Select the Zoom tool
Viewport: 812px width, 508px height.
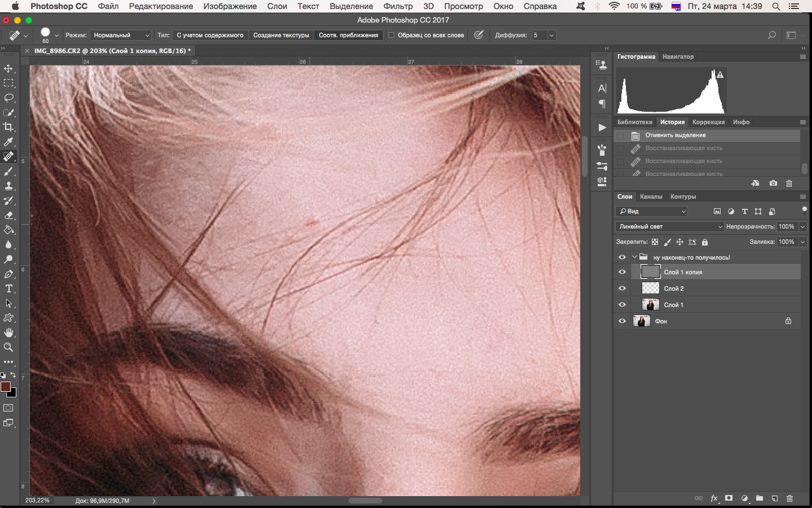point(8,347)
